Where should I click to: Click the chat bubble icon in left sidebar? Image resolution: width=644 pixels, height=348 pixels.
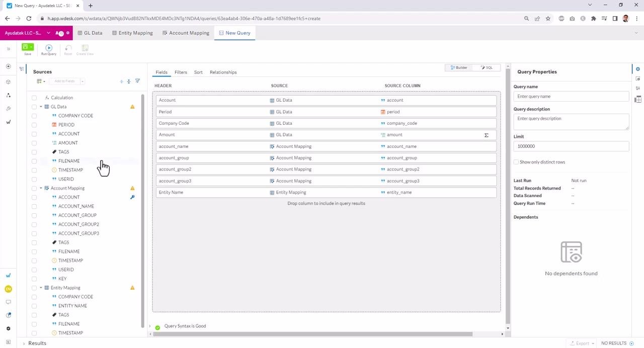coord(8,302)
